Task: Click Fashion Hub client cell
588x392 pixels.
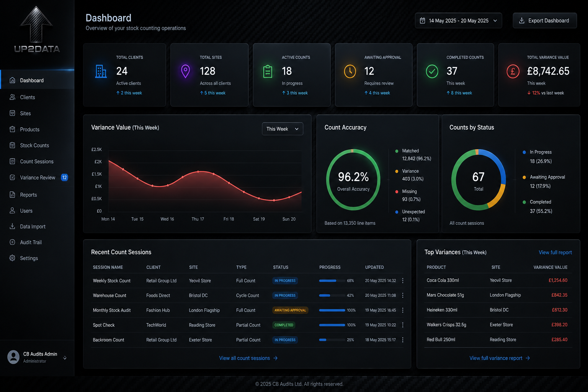Action: (x=158, y=310)
